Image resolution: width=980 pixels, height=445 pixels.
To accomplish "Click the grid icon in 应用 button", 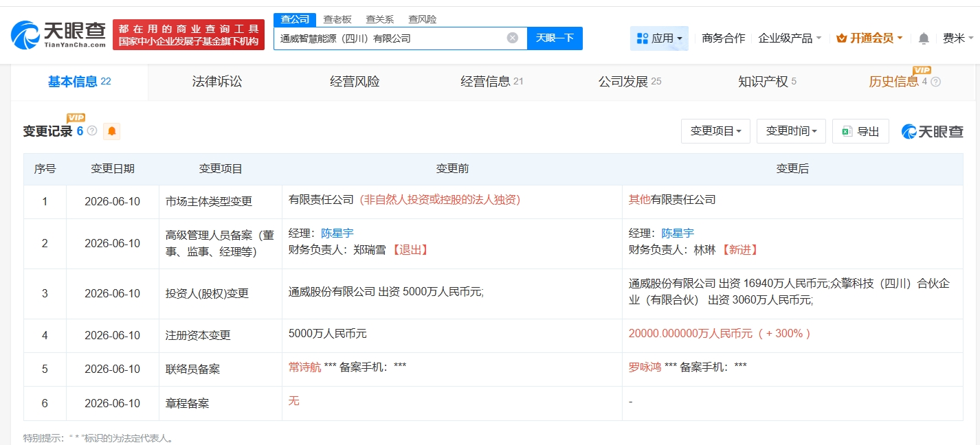I will pos(643,38).
